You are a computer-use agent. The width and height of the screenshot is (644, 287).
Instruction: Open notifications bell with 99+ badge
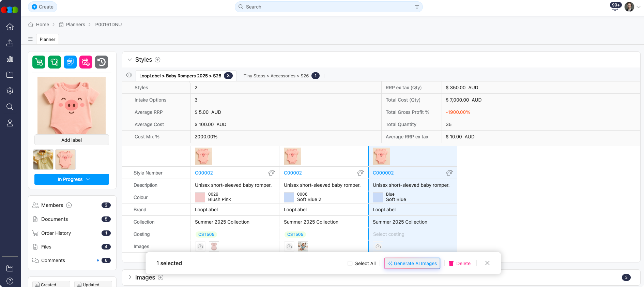pos(615,7)
